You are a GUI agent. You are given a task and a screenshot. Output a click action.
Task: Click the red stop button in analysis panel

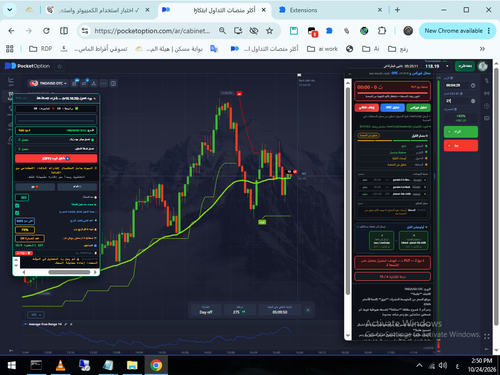[x=366, y=107]
